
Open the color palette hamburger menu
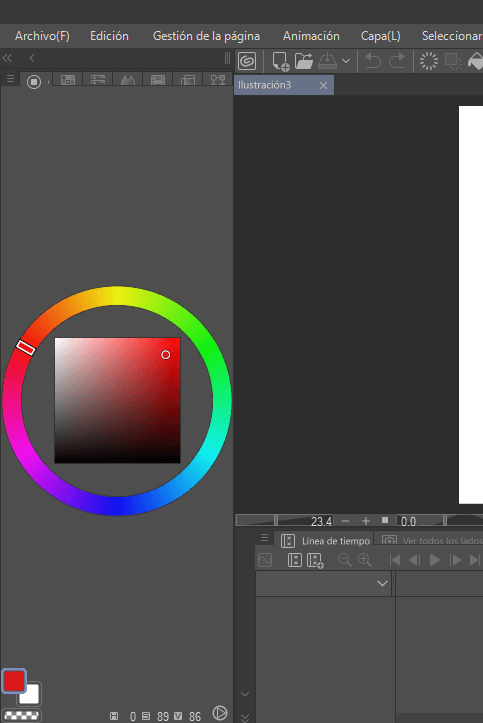[10, 79]
